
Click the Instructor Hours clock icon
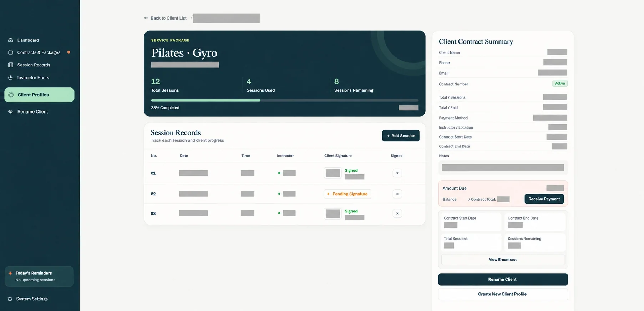(11, 77)
